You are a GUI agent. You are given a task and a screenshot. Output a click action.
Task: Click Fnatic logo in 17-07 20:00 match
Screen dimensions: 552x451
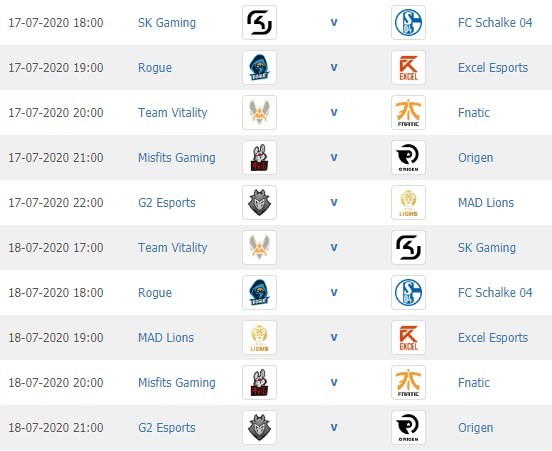[408, 113]
